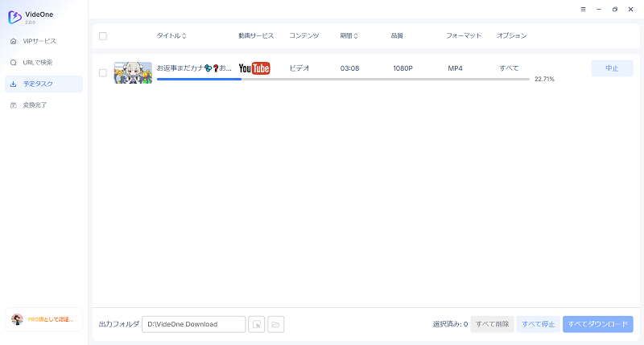Click the すべて停止 button
The height and width of the screenshot is (345, 644).
click(x=539, y=324)
